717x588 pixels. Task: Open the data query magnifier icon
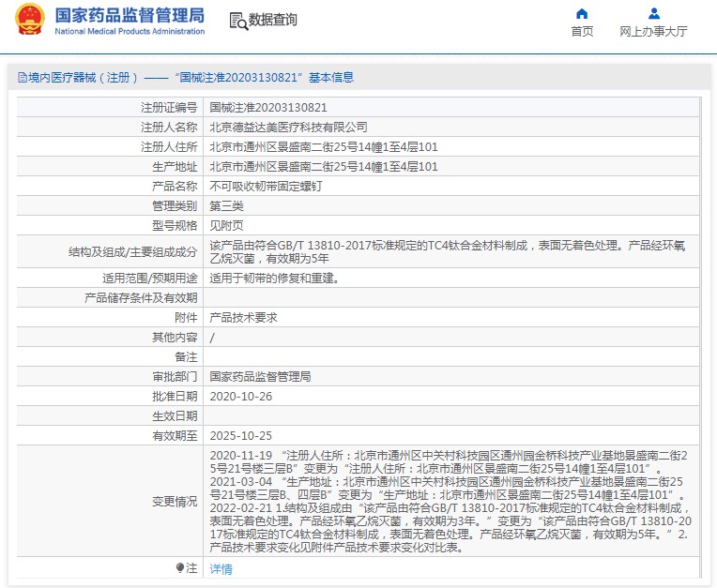click(x=238, y=21)
